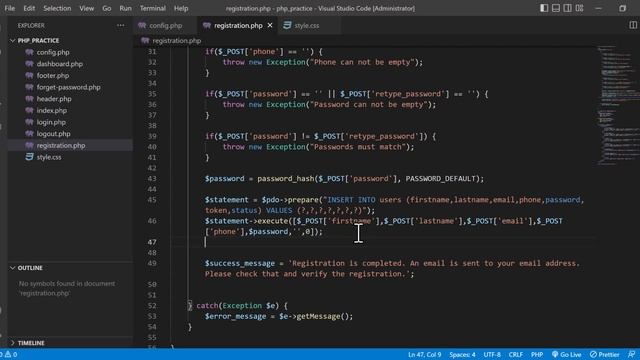The height and width of the screenshot is (360, 640).
Task: Open the Selection menu
Action: (57, 8)
